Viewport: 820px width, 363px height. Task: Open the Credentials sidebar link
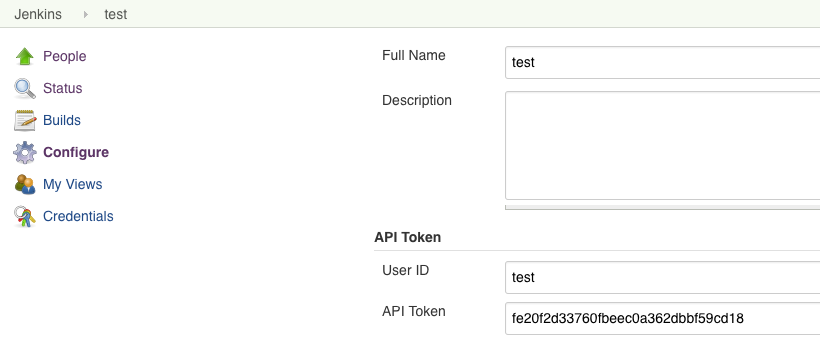tap(78, 216)
